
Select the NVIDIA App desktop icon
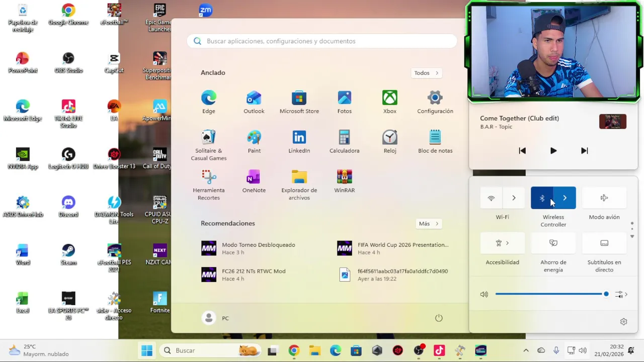point(23,158)
